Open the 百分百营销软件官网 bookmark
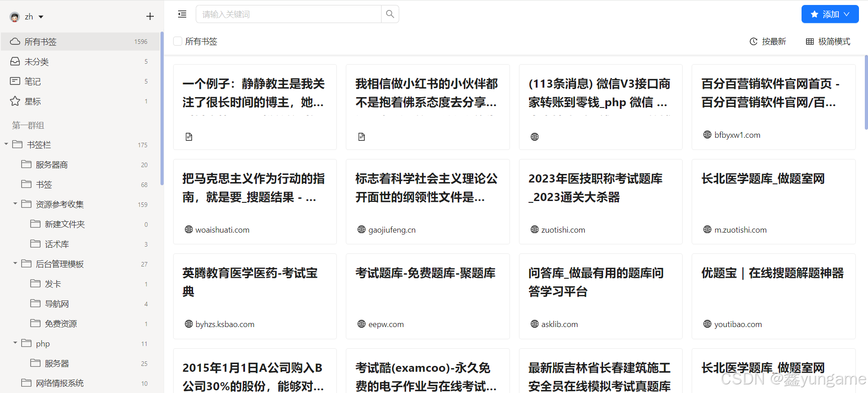 click(x=774, y=107)
